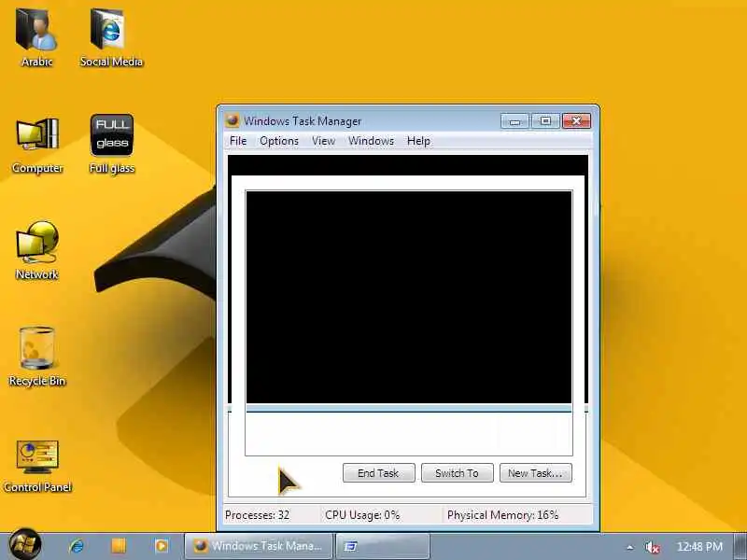Maximize the Task Manager window
The height and width of the screenshot is (560, 747).
[x=545, y=121]
